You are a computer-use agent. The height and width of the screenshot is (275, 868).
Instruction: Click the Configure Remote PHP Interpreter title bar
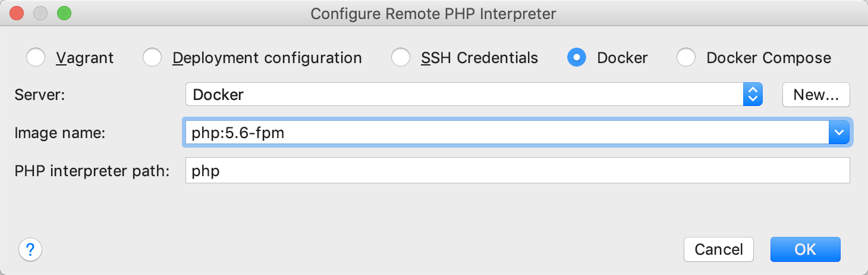433,13
